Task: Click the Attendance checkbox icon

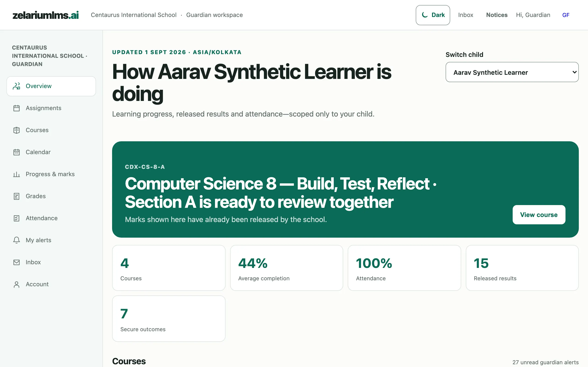Action: (x=16, y=218)
